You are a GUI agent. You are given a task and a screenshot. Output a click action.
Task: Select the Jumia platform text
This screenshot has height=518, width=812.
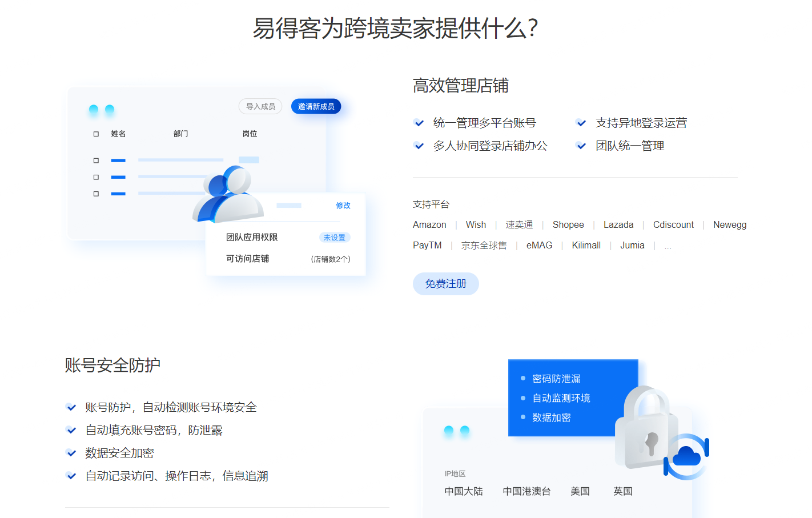[632, 246]
